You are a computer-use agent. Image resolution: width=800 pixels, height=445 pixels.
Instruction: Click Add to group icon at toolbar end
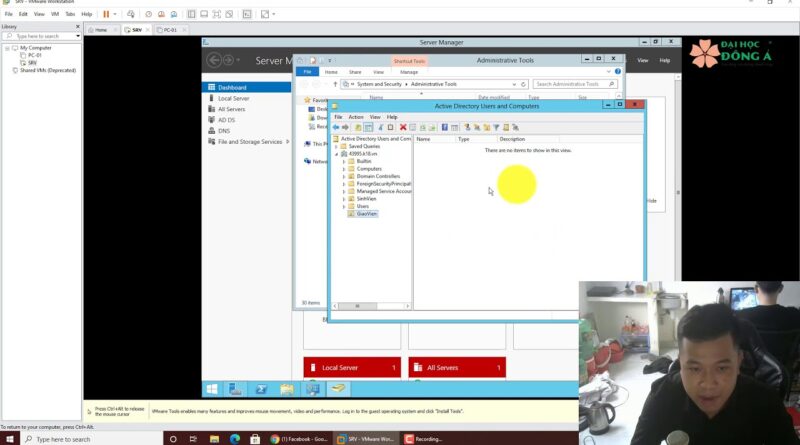[516, 128]
